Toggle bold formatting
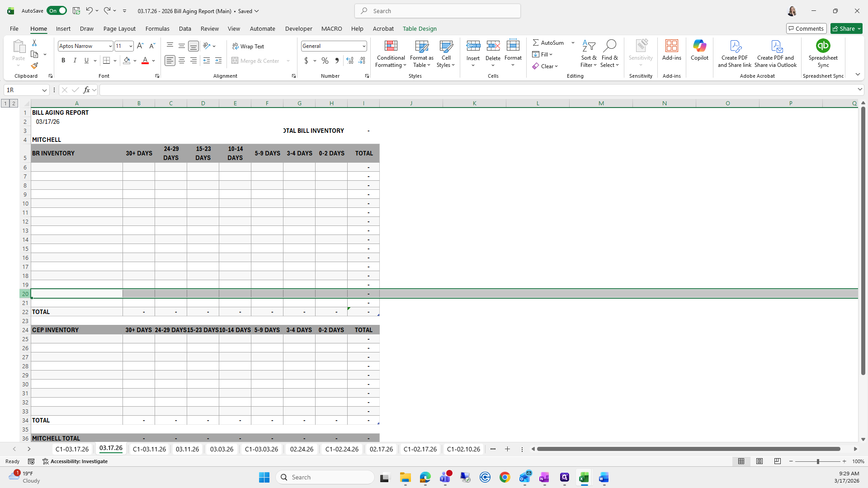The width and height of the screenshot is (868, 488). 63,61
